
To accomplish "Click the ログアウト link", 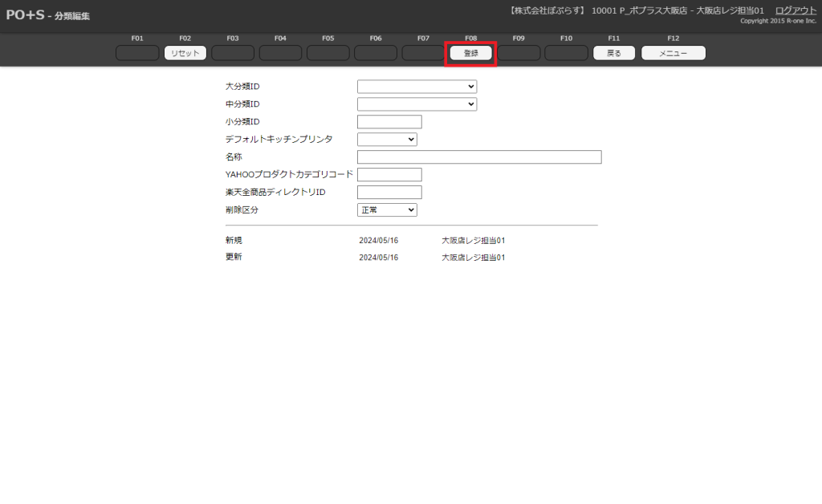I will (796, 10).
